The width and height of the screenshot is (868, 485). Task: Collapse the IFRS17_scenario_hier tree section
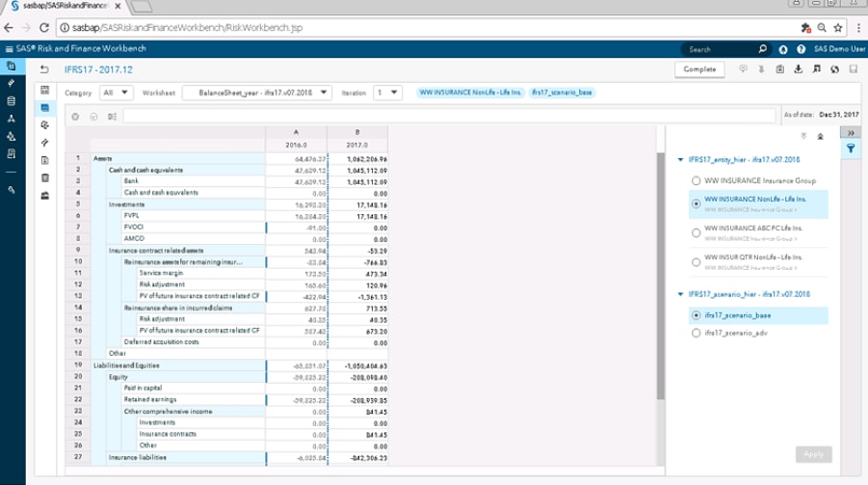(680, 294)
